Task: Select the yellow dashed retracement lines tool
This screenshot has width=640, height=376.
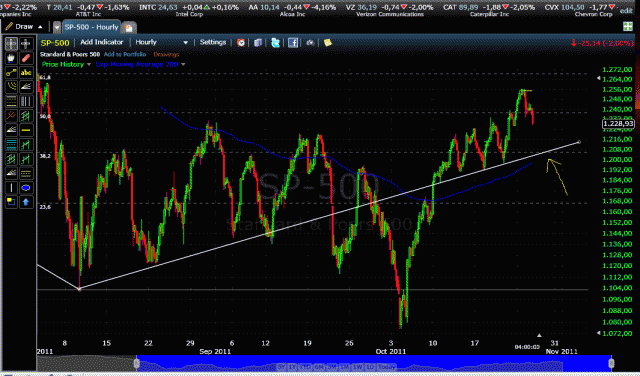Action: pos(11,101)
